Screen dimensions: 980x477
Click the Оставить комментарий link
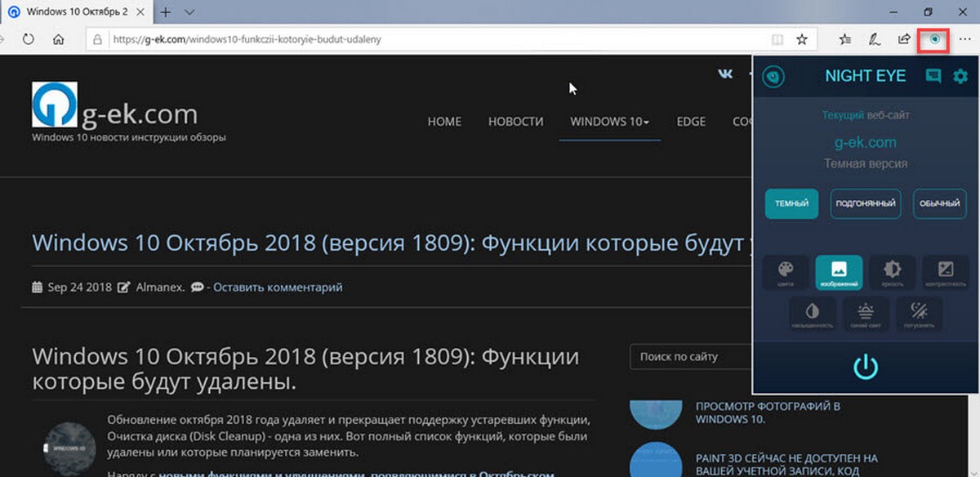click(x=278, y=288)
